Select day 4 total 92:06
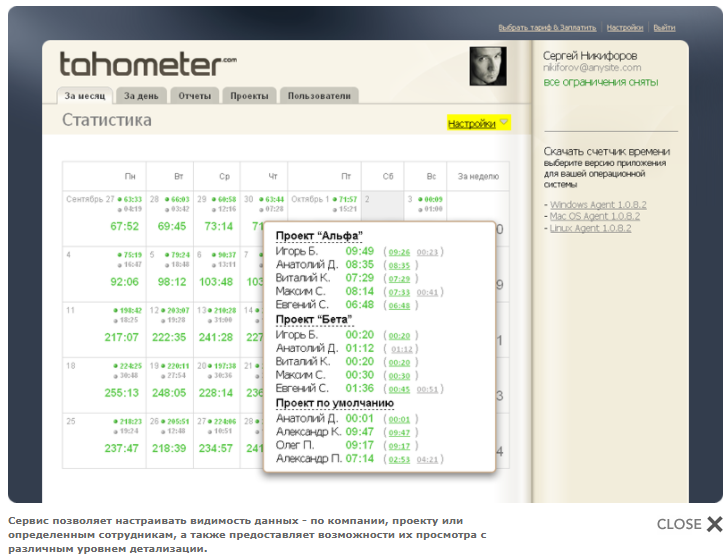 pyautogui.click(x=124, y=282)
